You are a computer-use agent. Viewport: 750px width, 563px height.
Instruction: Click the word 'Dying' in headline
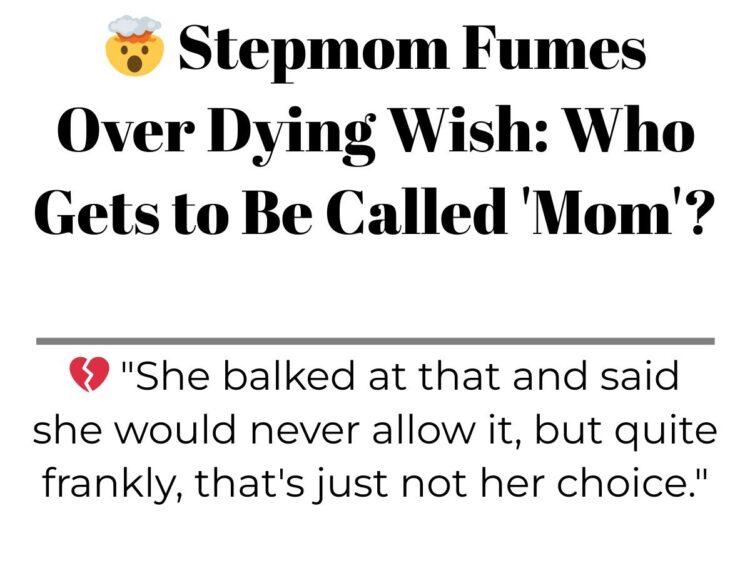point(291,134)
